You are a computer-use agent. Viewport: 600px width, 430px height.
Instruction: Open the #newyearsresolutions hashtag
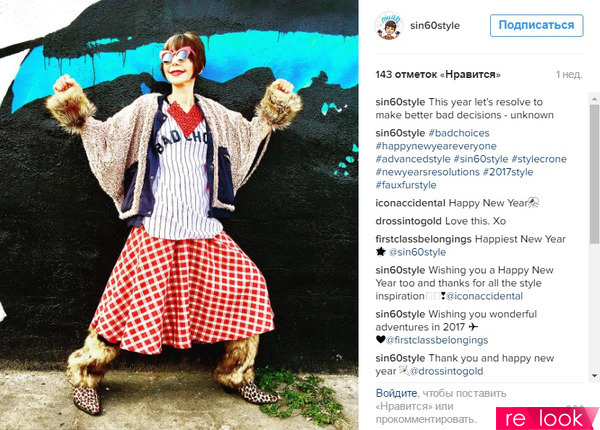[427, 172]
